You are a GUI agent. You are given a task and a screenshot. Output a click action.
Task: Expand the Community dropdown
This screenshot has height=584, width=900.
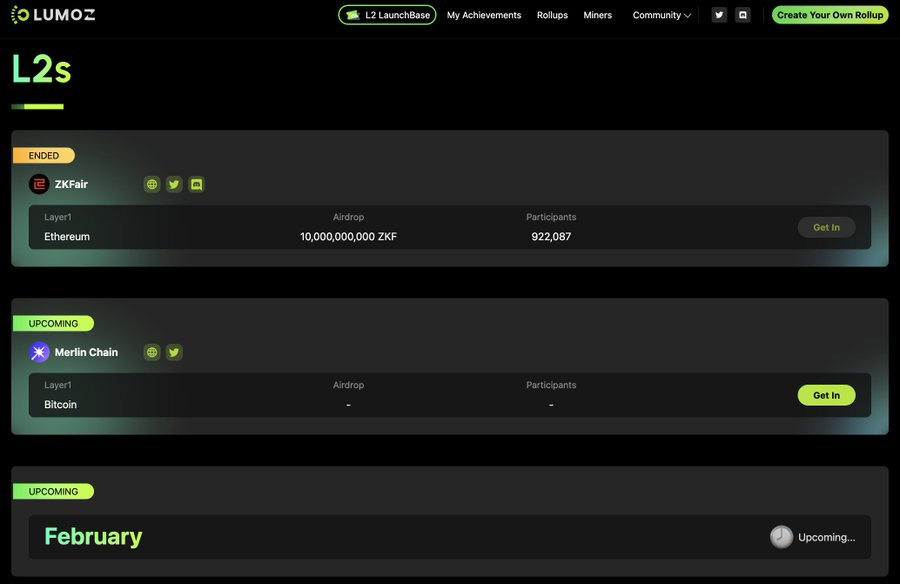pos(661,15)
